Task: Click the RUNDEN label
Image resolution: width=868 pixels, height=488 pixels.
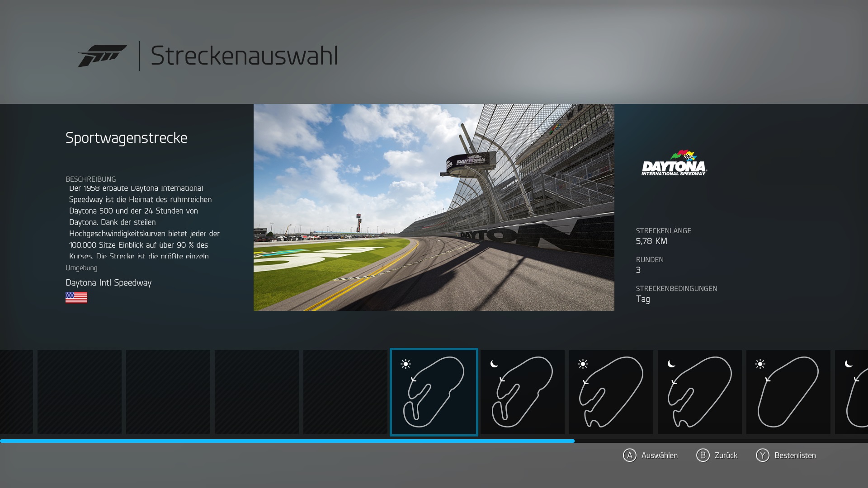Action: (650, 260)
